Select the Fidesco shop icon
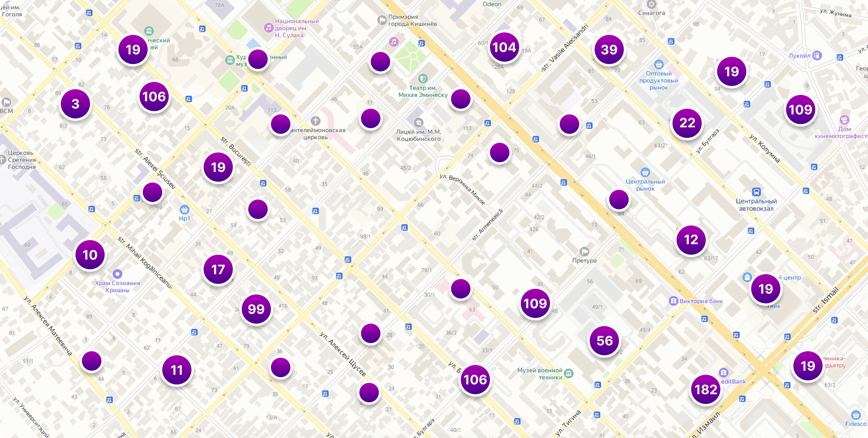 [856, 415]
